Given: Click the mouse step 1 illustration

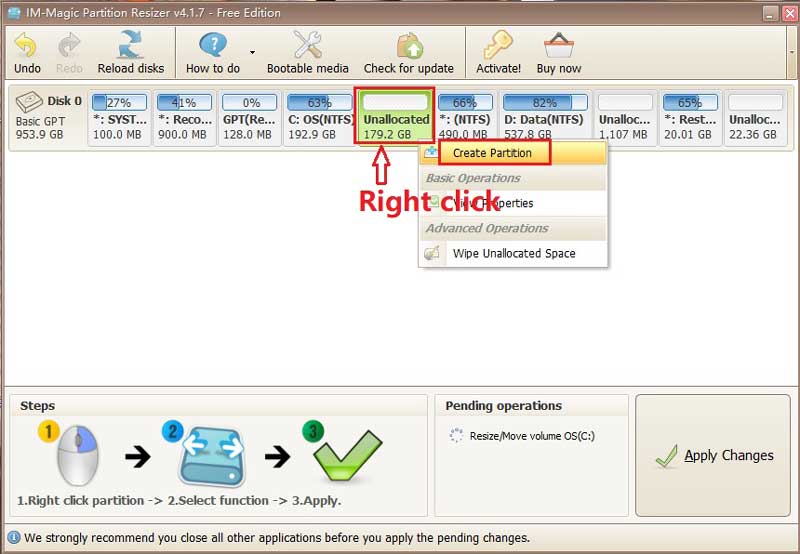Looking at the screenshot, I should (x=77, y=455).
